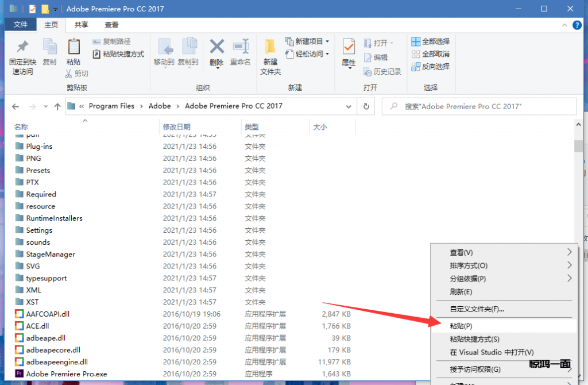Switch to the Share ribbon tab

click(82, 25)
